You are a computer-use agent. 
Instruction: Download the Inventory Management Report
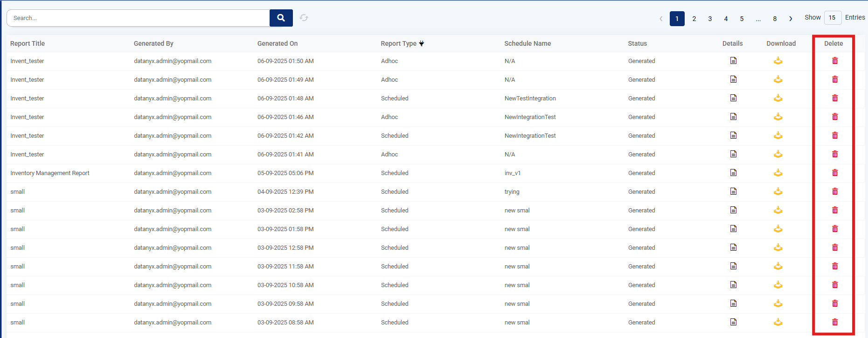(778, 173)
